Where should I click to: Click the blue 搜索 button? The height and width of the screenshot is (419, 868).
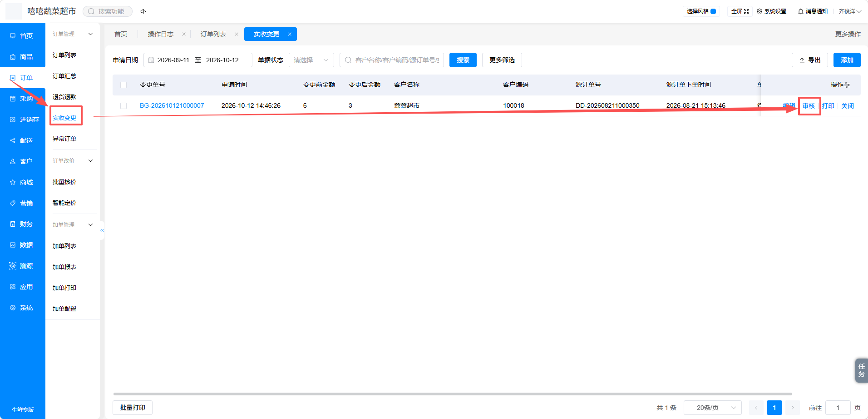463,60
